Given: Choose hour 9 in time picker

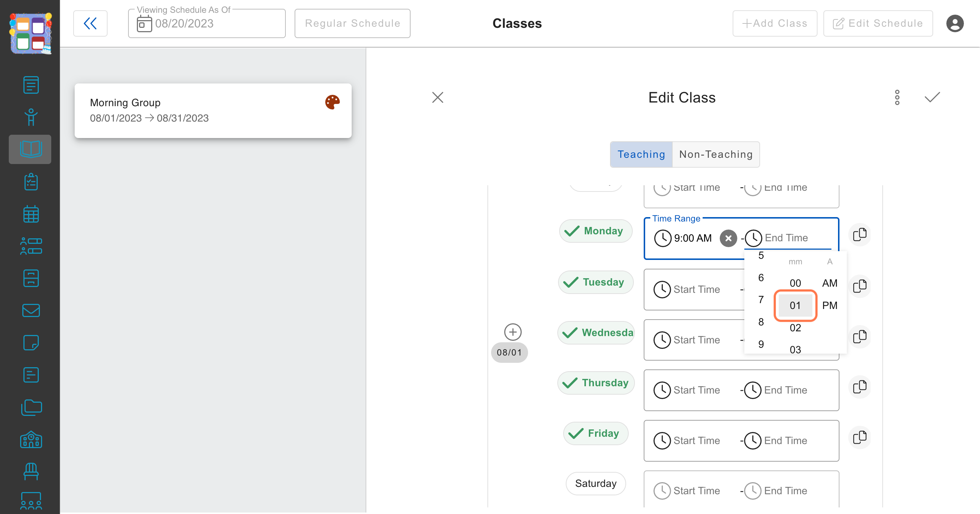Looking at the screenshot, I should point(761,344).
